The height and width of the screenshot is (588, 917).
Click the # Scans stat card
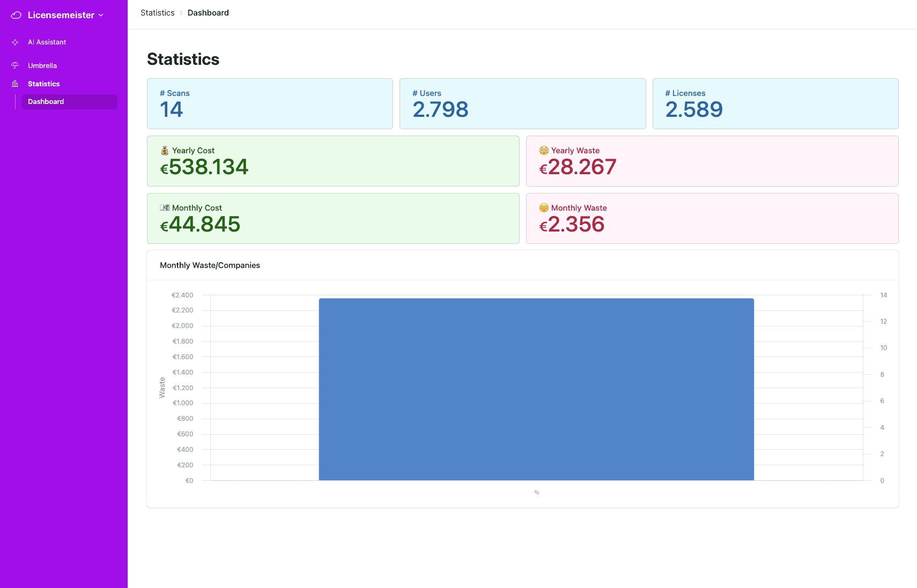point(270,104)
